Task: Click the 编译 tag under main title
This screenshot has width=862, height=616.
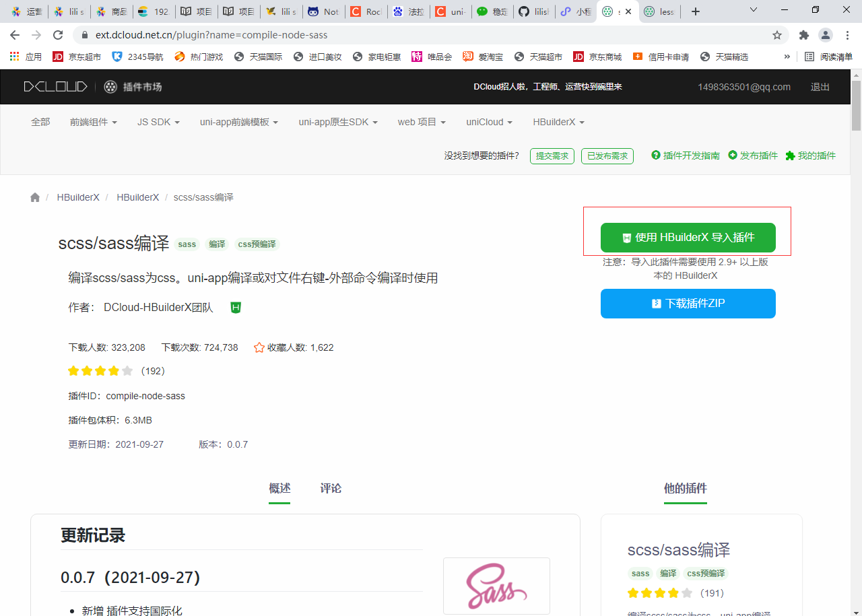Action: pos(217,244)
